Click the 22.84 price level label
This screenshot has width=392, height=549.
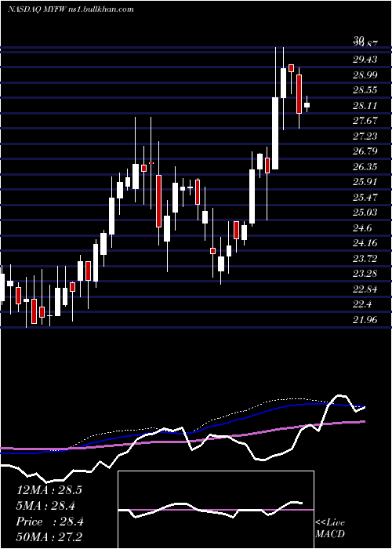[365, 289]
